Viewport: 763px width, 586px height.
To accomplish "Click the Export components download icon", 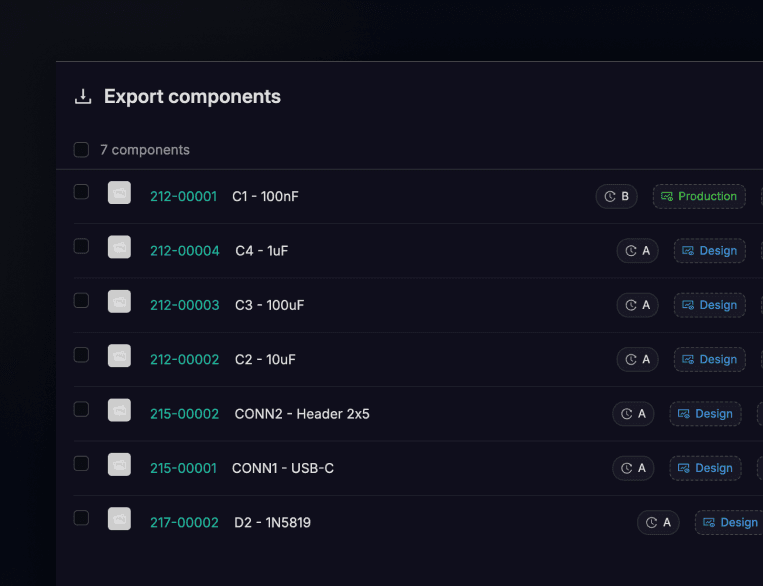I will click(83, 97).
